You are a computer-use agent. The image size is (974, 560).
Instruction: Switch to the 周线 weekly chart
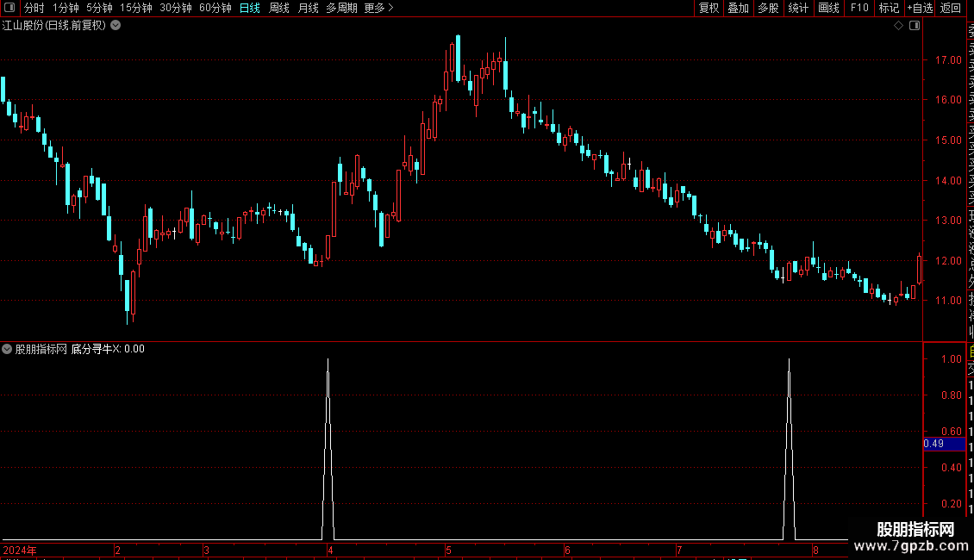point(279,8)
